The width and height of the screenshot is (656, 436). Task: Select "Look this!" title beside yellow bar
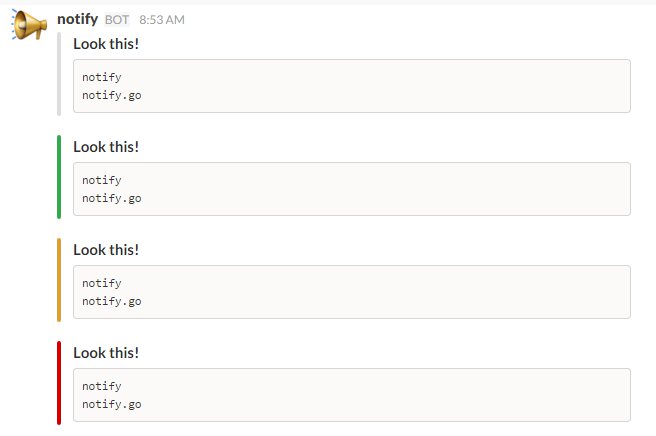(x=106, y=250)
